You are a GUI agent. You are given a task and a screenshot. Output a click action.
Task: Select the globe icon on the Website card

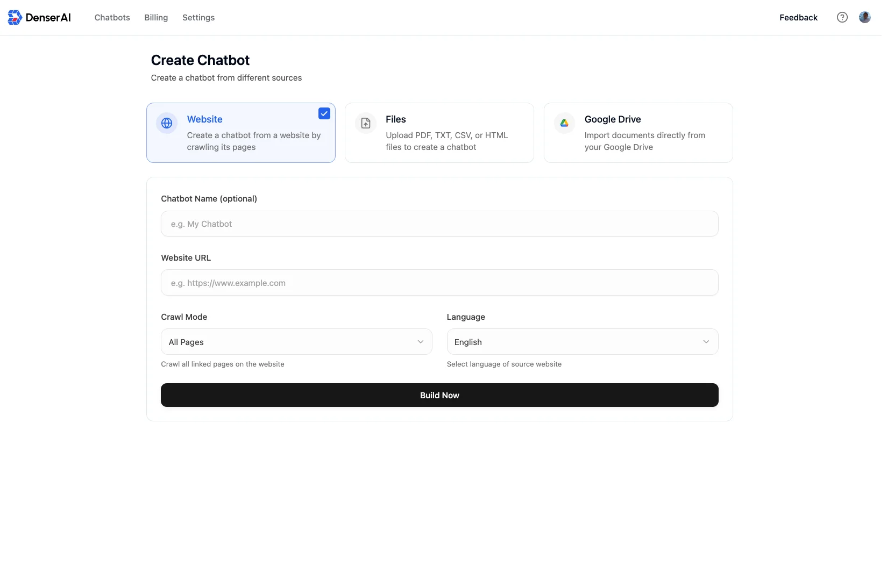click(167, 123)
